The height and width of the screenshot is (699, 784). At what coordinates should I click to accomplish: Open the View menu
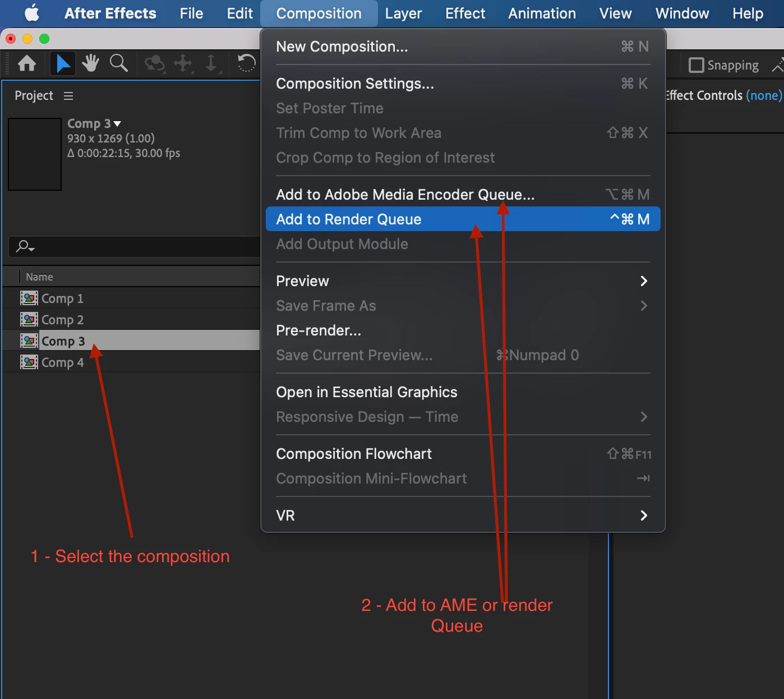click(615, 13)
